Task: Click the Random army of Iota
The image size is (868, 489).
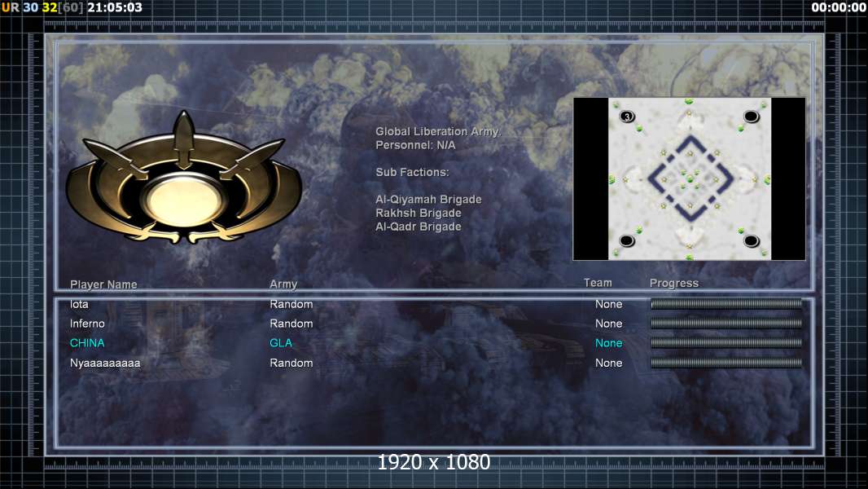Action: 292,304
